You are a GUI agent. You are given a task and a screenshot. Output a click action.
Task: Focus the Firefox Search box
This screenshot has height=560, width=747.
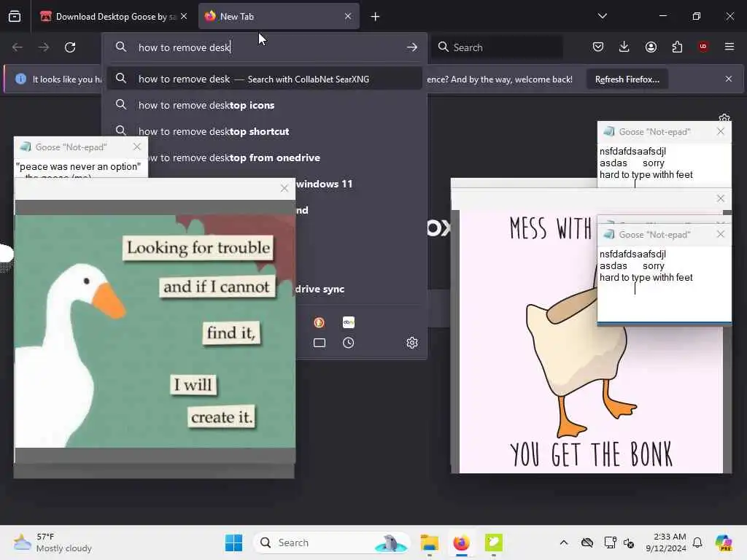tap(497, 47)
